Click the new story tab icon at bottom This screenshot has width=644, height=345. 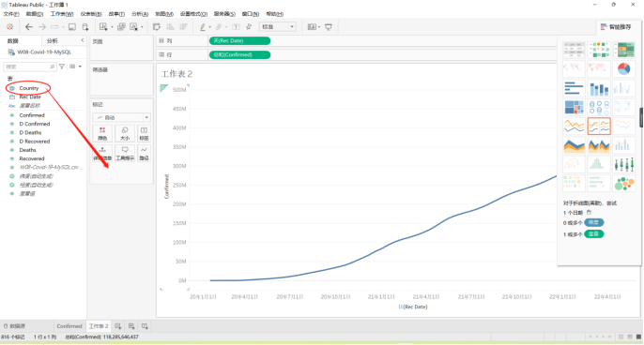point(145,326)
